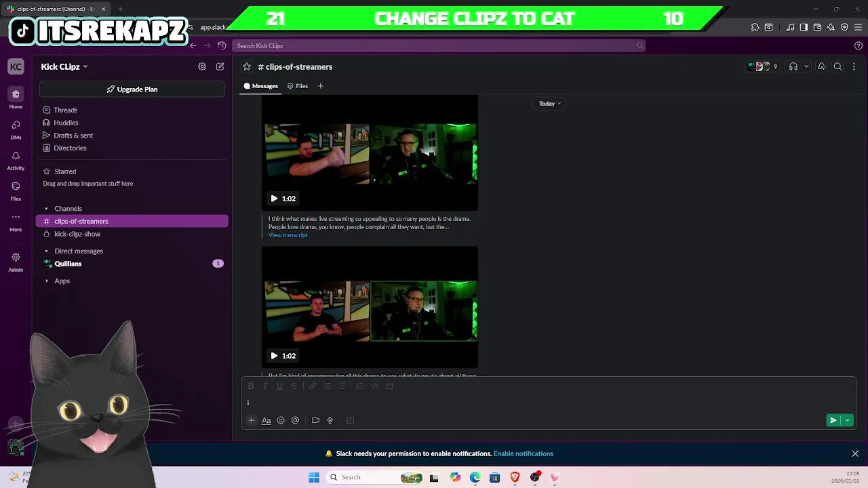This screenshot has height=488, width=868.
Task: Send the message with the green arrow
Action: [x=833, y=420]
